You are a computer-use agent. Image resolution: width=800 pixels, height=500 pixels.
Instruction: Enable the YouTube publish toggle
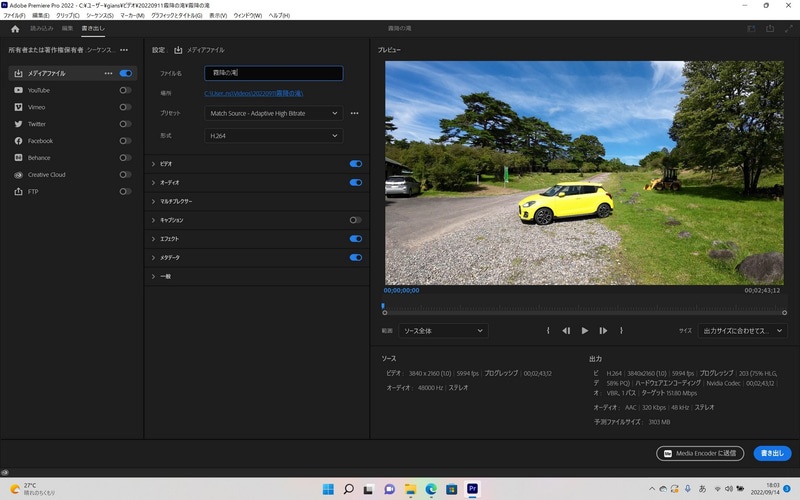[125, 90]
